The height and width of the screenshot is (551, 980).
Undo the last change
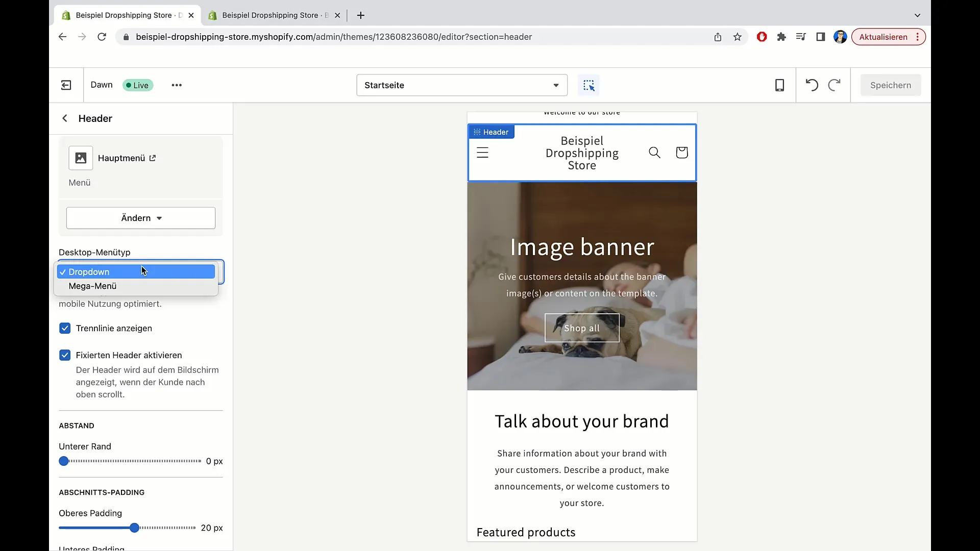coord(812,85)
